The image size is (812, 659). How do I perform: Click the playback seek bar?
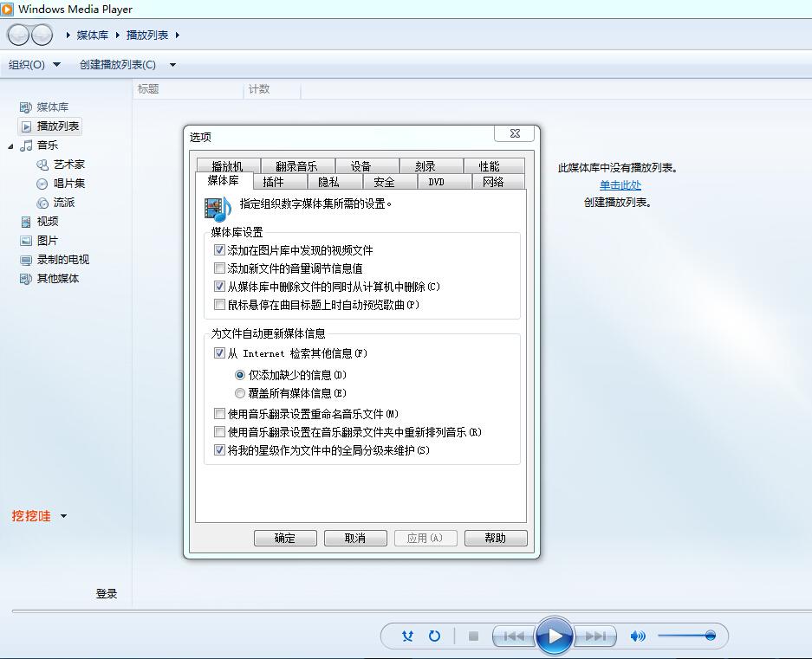pyautogui.click(x=412, y=611)
